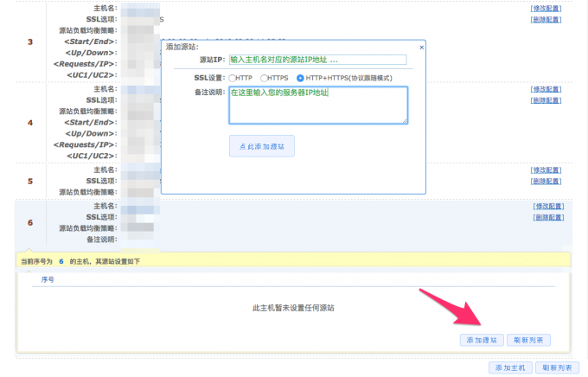Click 删除配置 link for host 3
This screenshot has width=588, height=377.
(548, 18)
